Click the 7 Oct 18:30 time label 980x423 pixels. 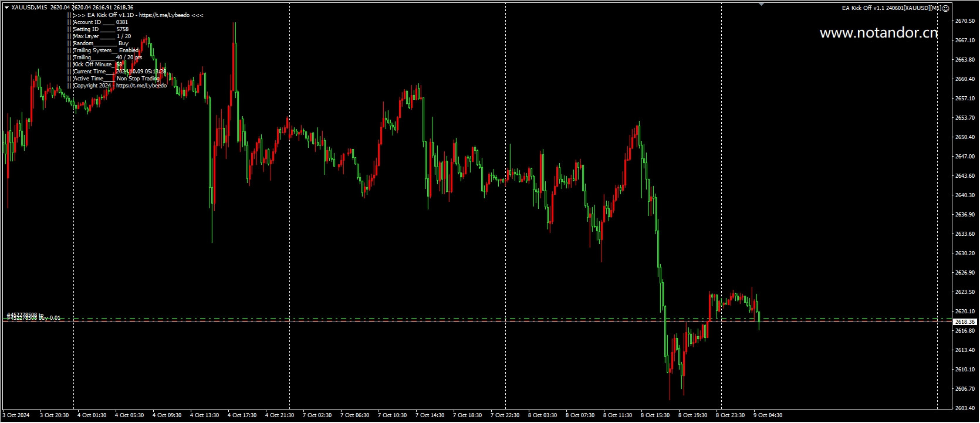tap(468, 415)
